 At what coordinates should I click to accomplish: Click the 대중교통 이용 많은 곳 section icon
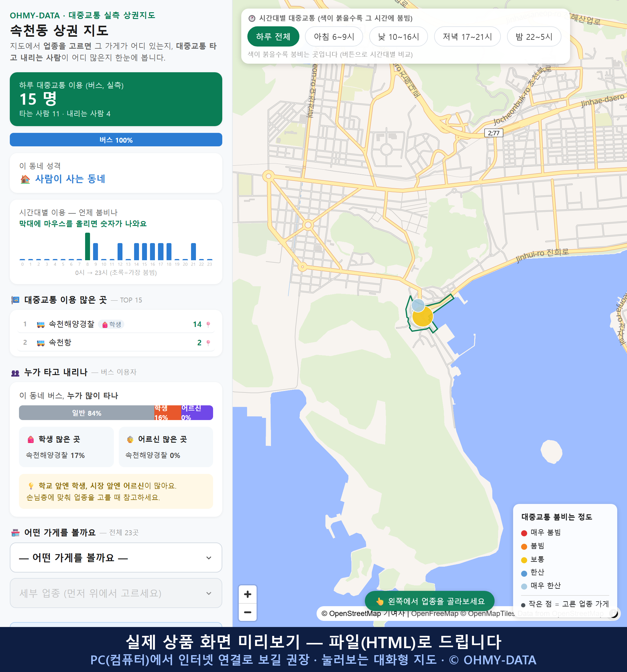tap(15, 300)
